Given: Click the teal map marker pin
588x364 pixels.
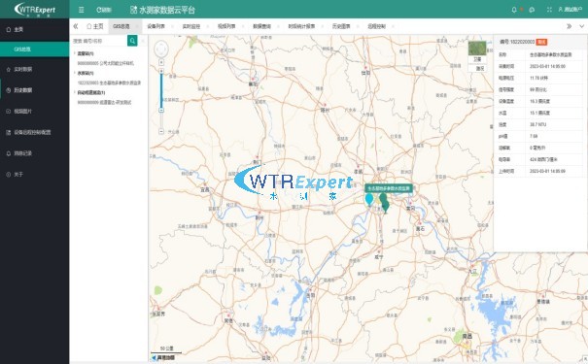Looking at the screenshot, I should (369, 199).
